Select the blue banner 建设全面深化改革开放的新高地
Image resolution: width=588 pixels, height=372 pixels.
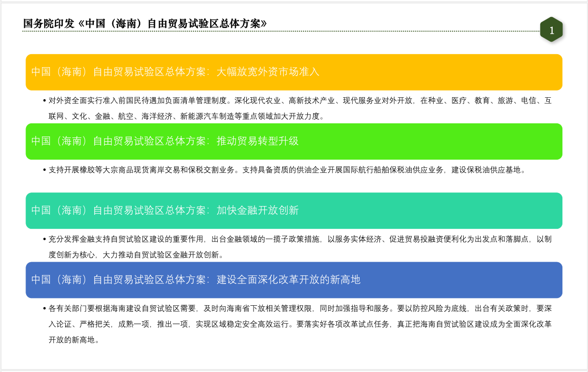pyautogui.click(x=294, y=280)
